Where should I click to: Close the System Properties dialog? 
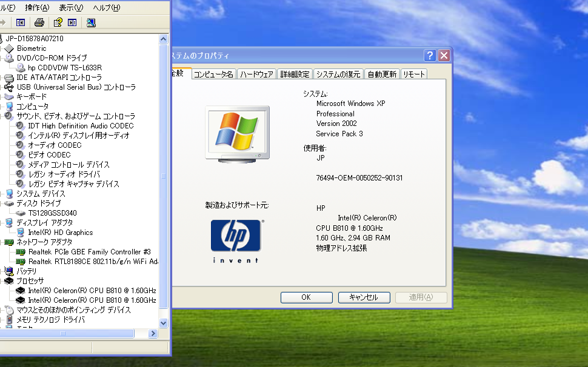[444, 56]
